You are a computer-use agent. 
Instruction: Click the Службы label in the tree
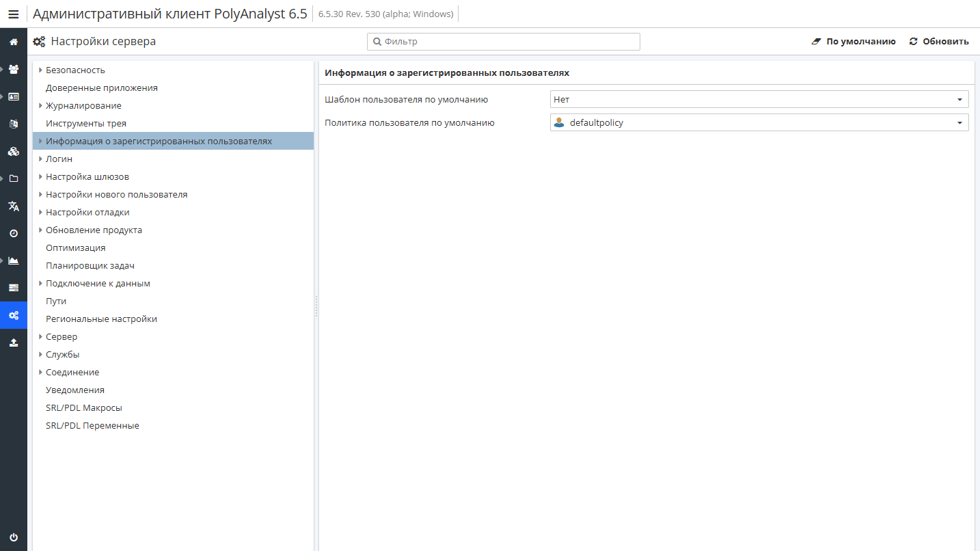coord(62,354)
